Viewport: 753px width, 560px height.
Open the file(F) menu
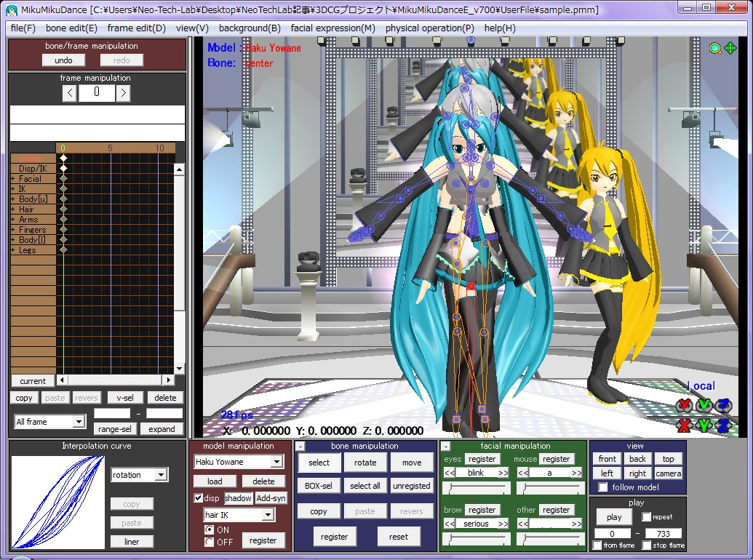click(23, 28)
